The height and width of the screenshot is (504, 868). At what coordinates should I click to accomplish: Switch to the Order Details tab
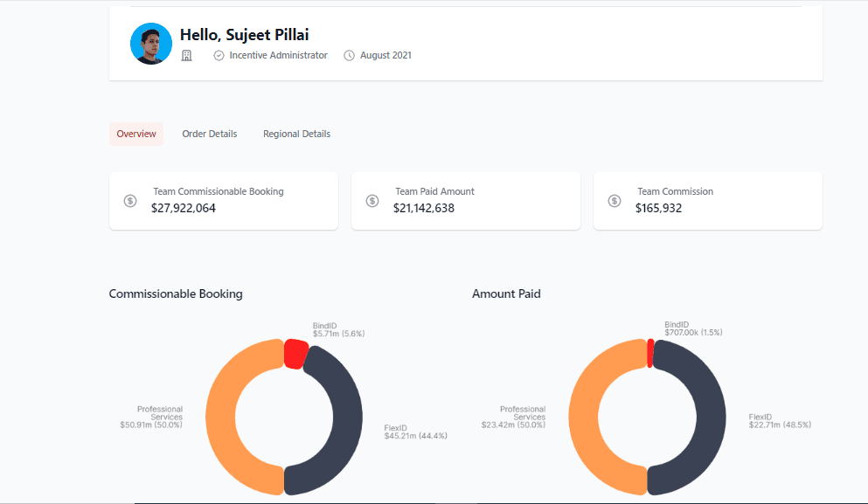click(x=210, y=134)
